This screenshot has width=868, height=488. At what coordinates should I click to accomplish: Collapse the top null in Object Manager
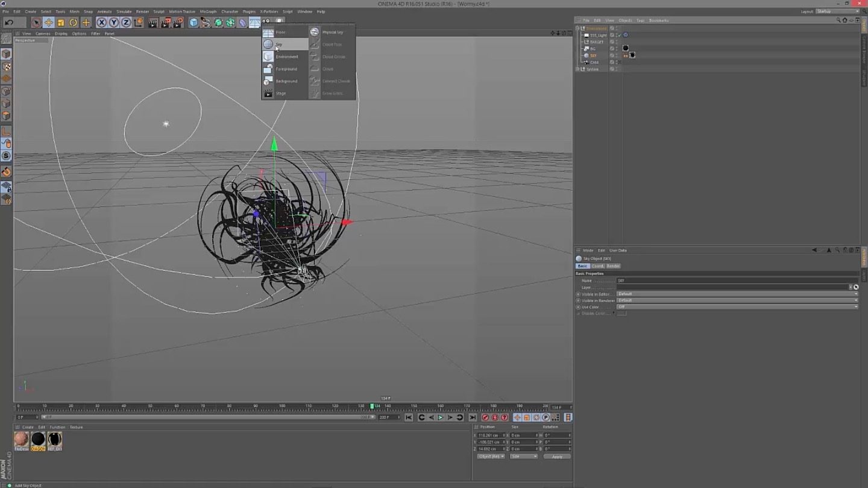[577, 28]
